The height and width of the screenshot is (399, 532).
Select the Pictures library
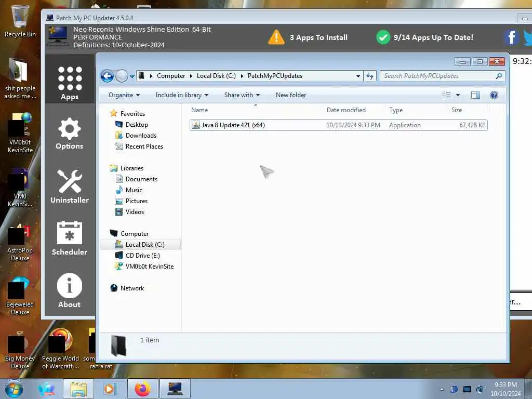[x=131, y=201]
